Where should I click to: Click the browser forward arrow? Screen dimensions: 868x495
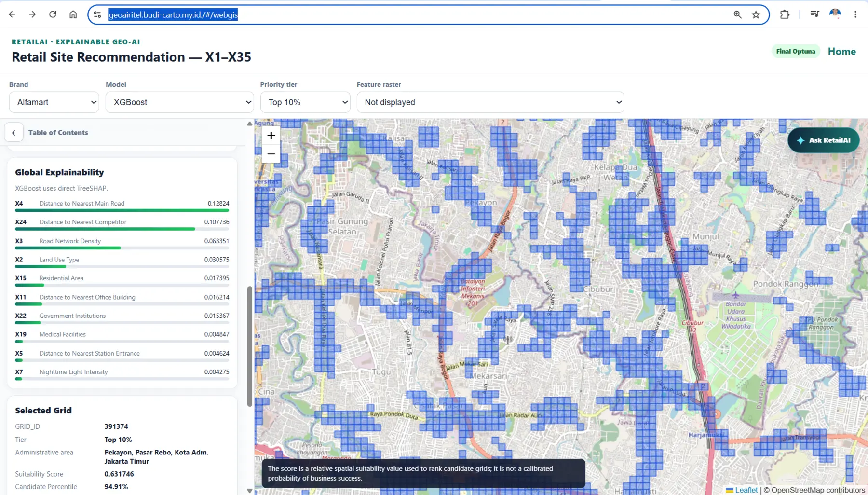point(32,14)
